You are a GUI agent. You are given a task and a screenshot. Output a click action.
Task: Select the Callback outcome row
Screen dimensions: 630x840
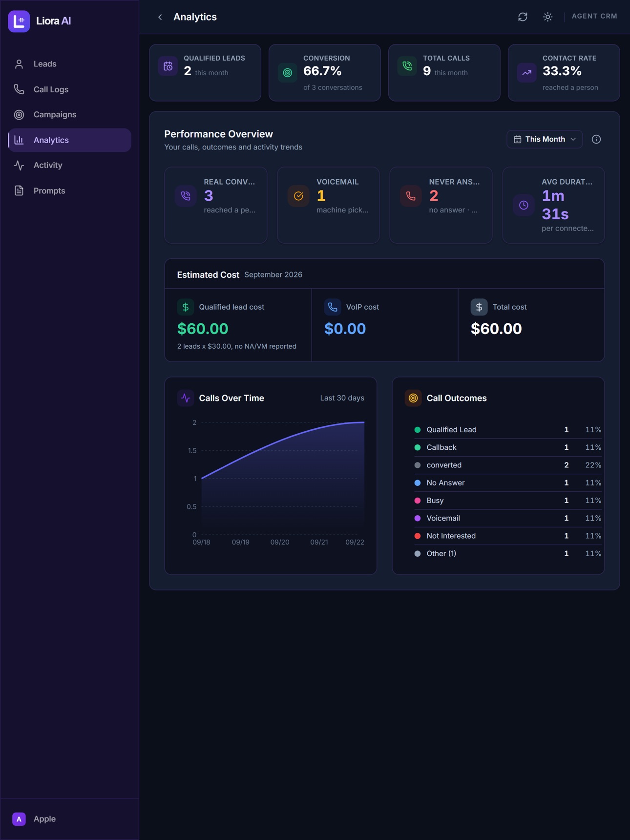(x=508, y=447)
